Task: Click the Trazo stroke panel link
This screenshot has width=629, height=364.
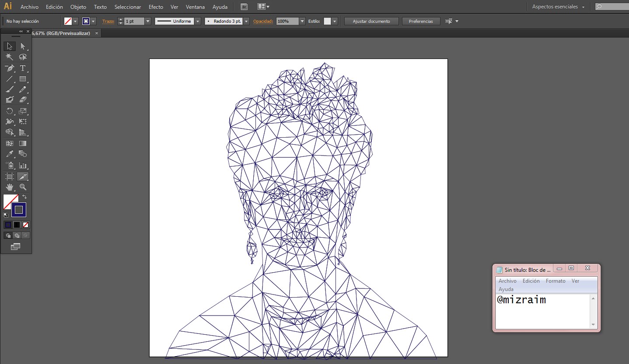Action: click(108, 21)
